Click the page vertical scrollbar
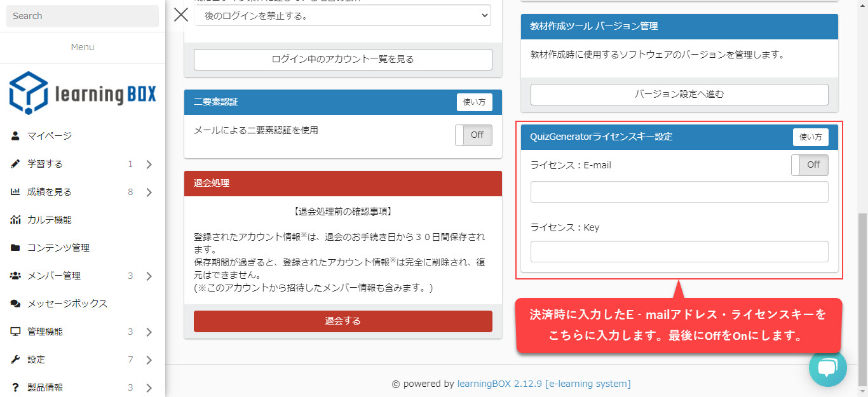This screenshot has height=397, width=868. point(862,299)
